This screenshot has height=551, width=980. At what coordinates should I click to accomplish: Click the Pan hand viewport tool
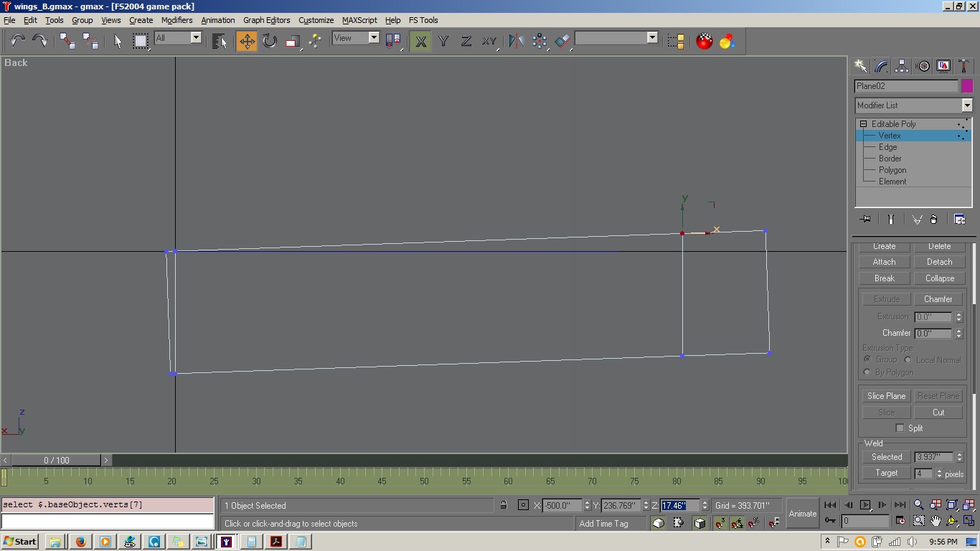(936, 521)
